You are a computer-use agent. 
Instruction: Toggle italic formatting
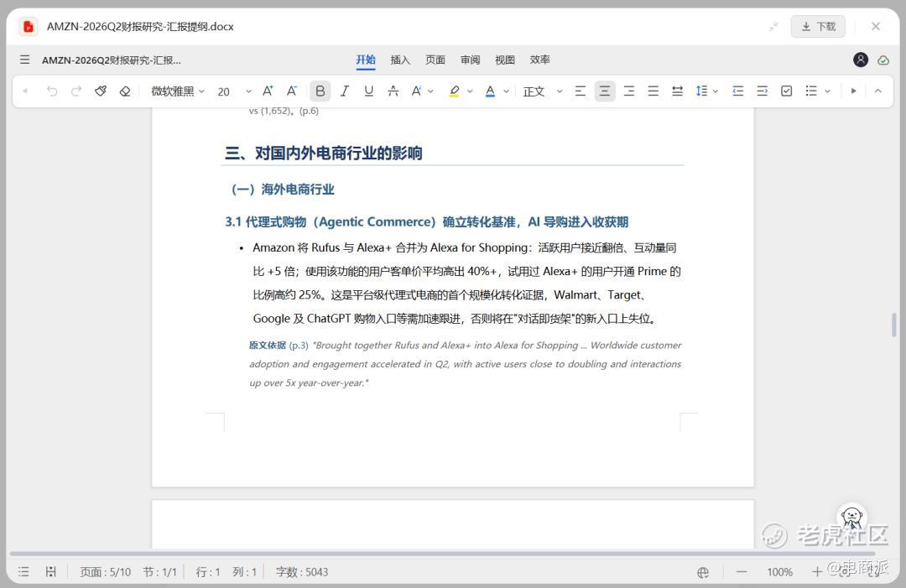tap(345, 91)
